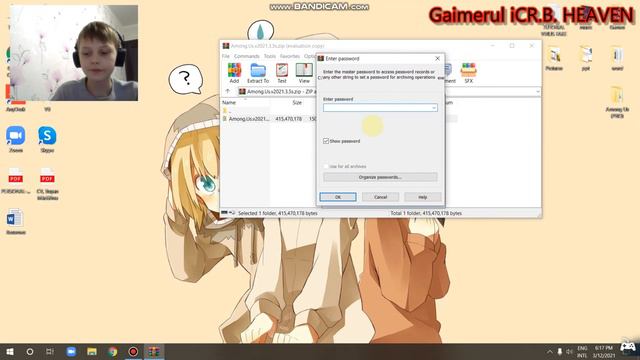This screenshot has width=640, height=360.
Task: Select the Word document desktop icon
Action: click(x=16, y=221)
